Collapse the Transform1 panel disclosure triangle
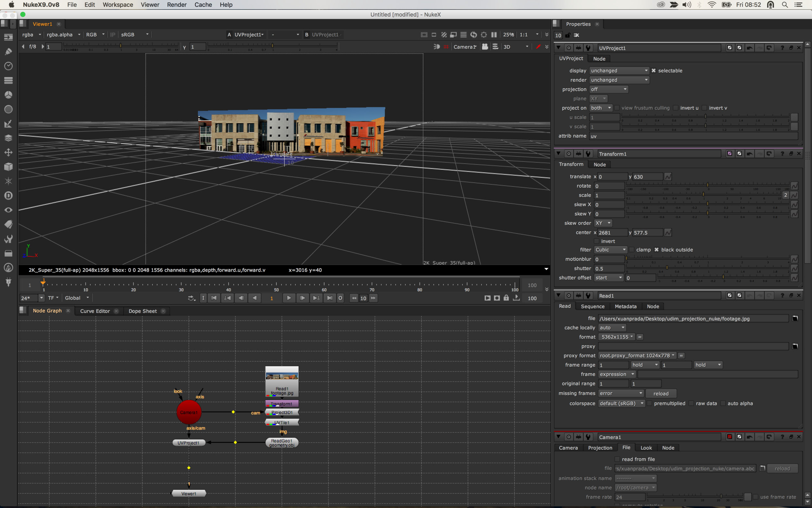The width and height of the screenshot is (812, 508). [x=558, y=153]
